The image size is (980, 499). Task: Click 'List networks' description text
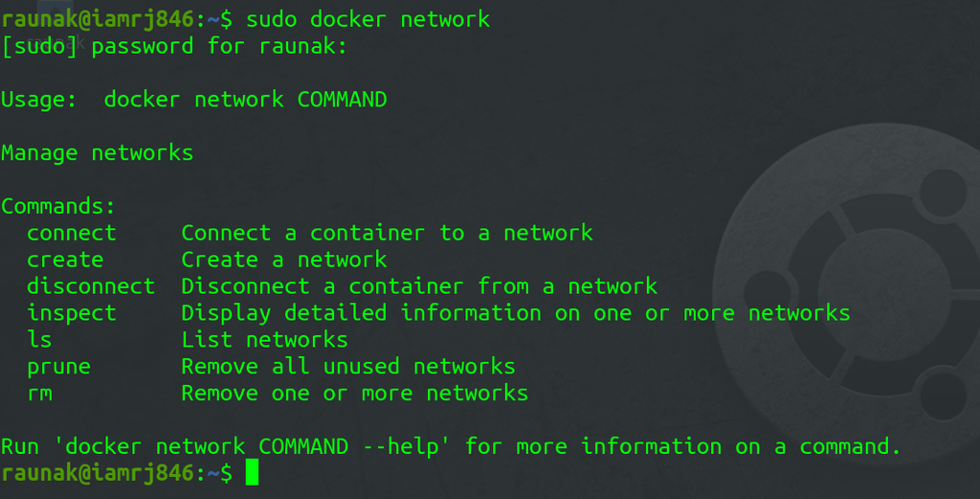(x=265, y=340)
